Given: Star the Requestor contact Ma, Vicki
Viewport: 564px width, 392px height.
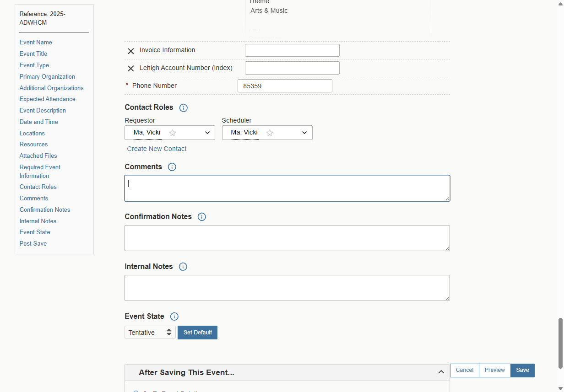Looking at the screenshot, I should [x=173, y=133].
